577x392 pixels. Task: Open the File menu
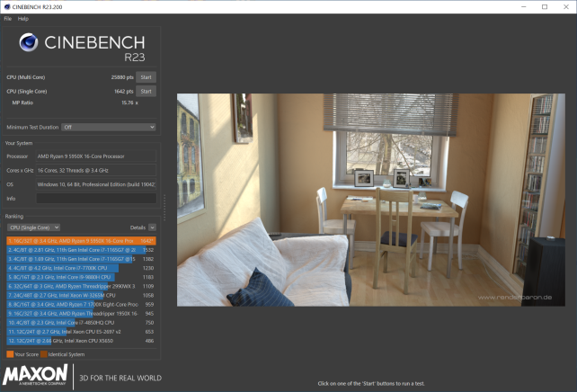click(x=8, y=19)
